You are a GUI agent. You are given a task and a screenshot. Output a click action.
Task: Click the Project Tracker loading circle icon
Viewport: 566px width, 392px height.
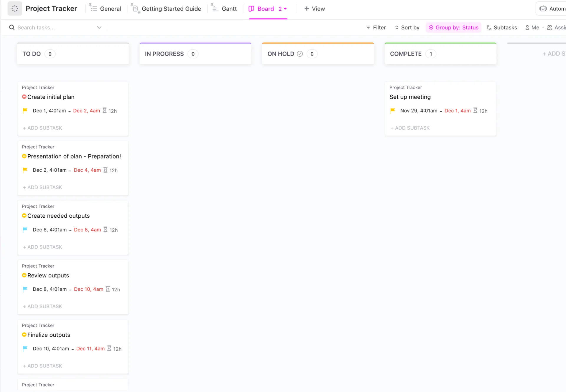point(15,9)
